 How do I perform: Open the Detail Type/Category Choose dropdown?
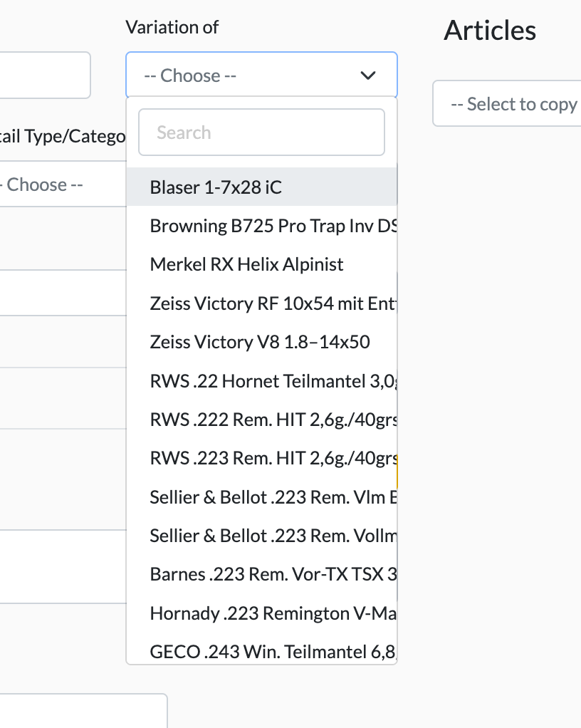43,184
